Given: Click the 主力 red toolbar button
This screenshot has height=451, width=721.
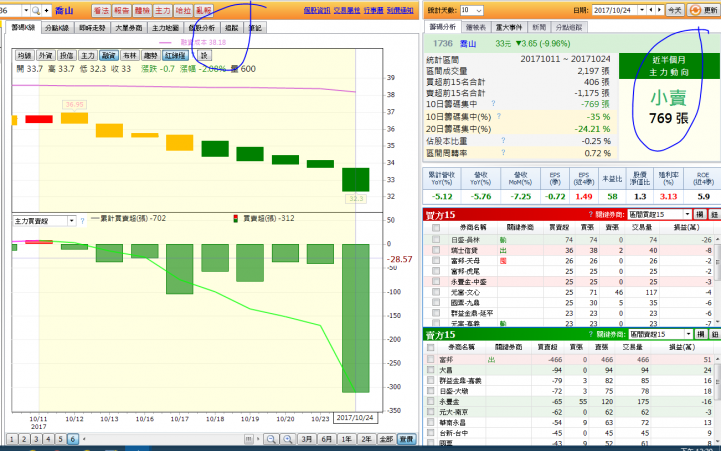Looking at the screenshot, I should 163,11.
